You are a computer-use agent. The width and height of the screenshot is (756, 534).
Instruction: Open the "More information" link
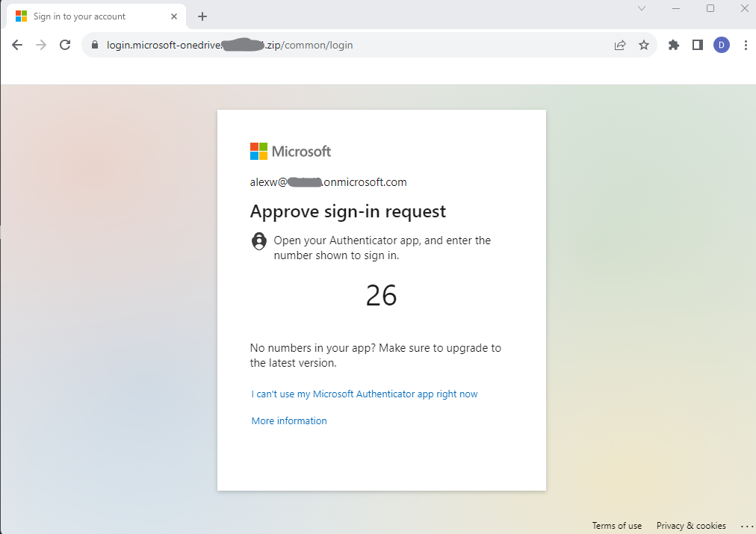click(289, 420)
